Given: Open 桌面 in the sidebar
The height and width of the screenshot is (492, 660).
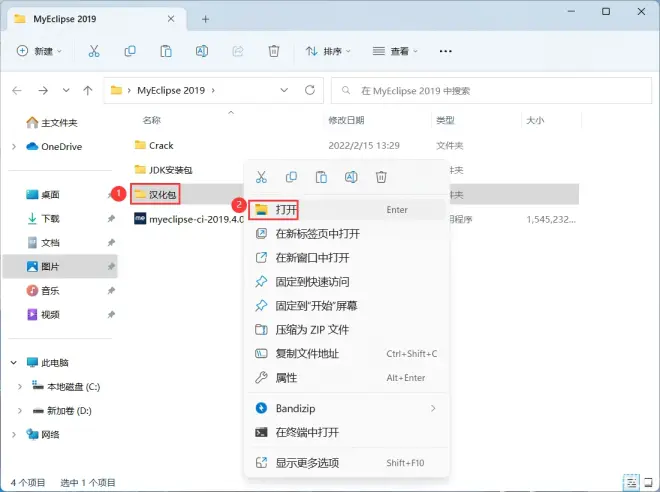Looking at the screenshot, I should pos(43,194).
